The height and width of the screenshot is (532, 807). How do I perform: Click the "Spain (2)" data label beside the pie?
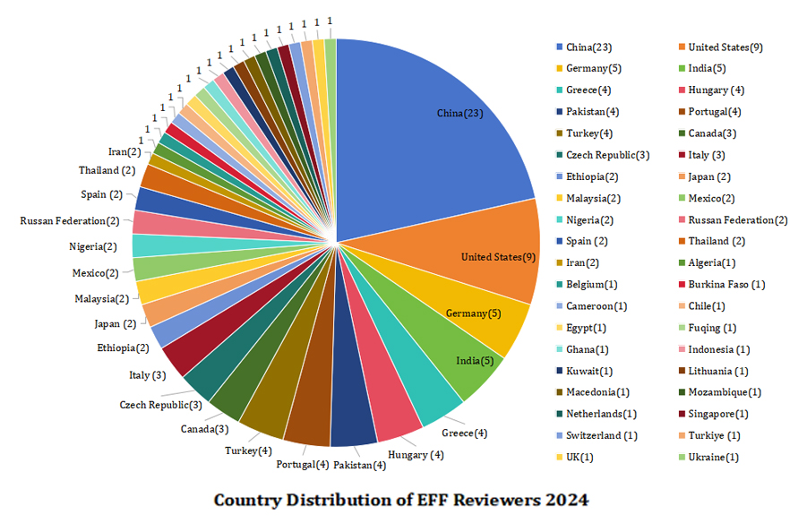102,194
